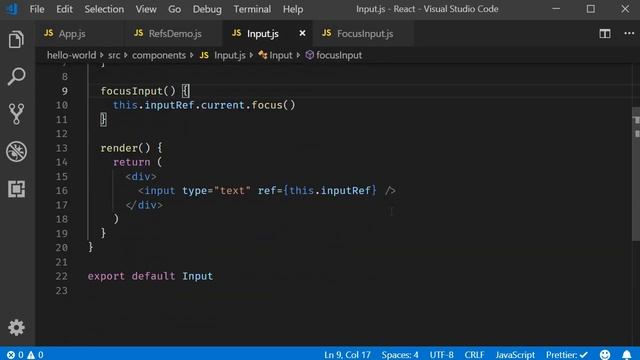Open the Search view in activity bar
Viewport: 640px width, 360px height.
[x=16, y=76]
